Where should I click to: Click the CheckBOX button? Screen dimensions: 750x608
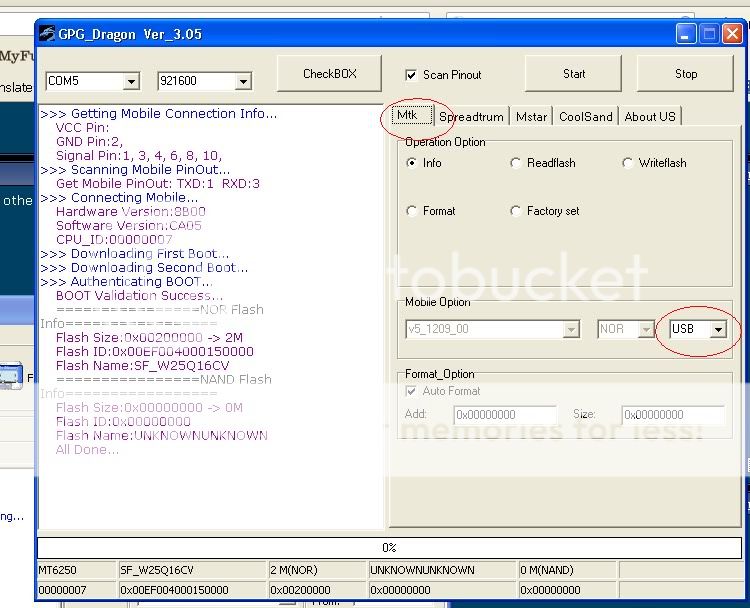[330, 74]
